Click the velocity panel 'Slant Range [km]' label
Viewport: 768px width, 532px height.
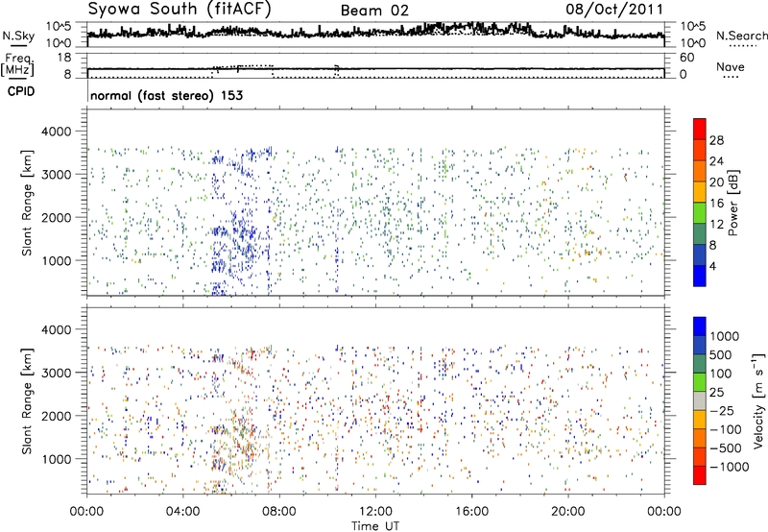27,401
